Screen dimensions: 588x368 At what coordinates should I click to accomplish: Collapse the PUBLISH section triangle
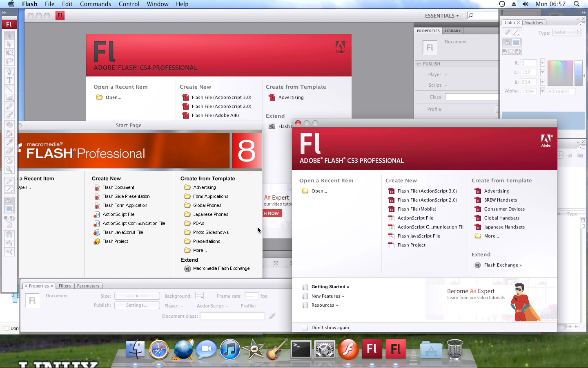(x=419, y=64)
